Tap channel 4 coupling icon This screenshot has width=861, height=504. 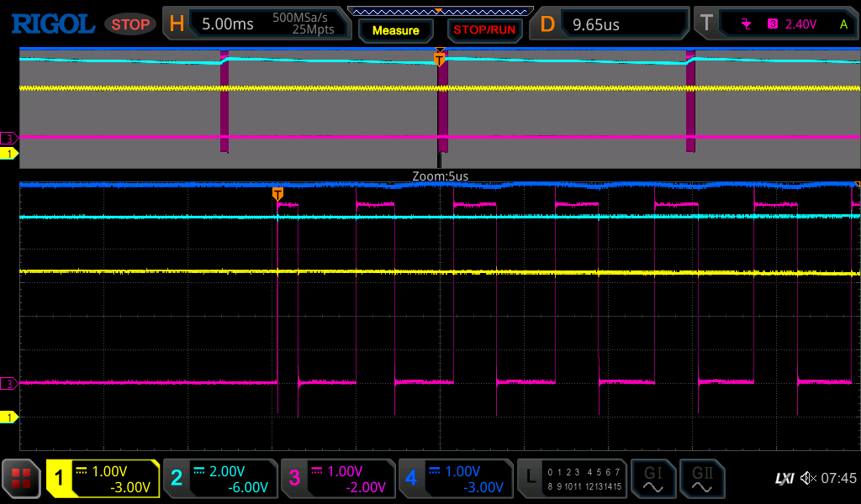(x=435, y=470)
